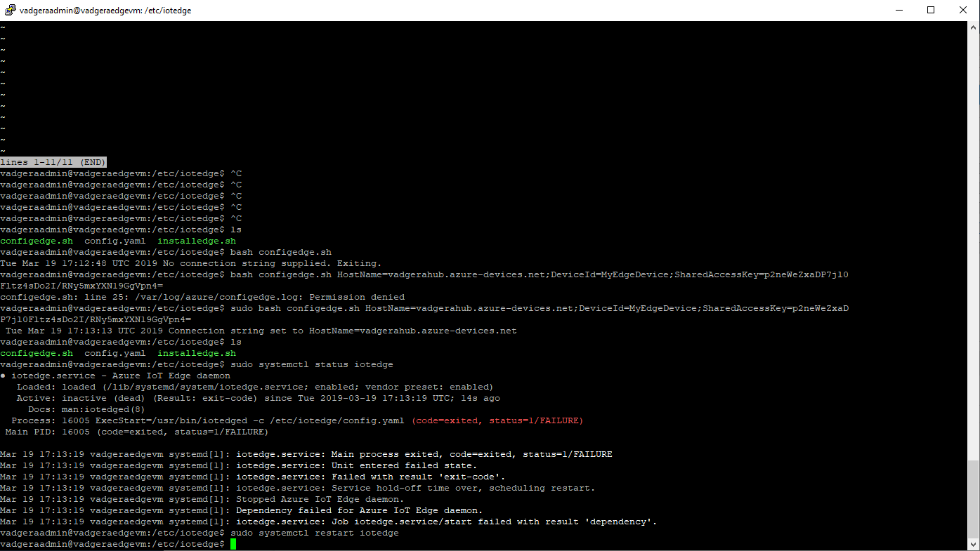Click the vertical scrollbar thumb
Screen dimensions: 980x551
coord(974,500)
